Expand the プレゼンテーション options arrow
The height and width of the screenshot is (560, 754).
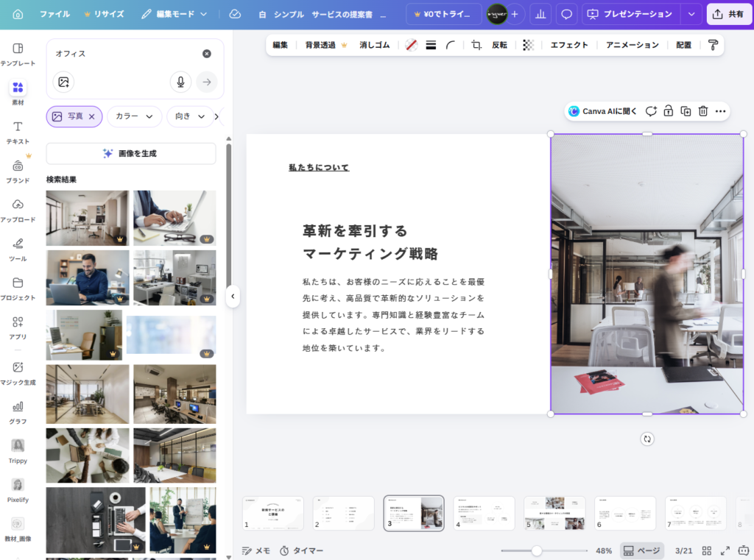point(690,14)
